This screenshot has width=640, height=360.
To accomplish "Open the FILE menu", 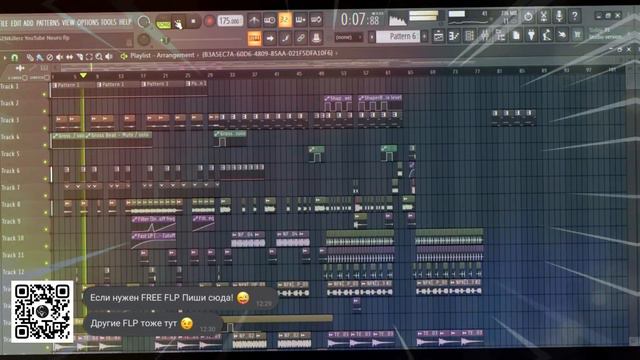I will pos(4,23).
